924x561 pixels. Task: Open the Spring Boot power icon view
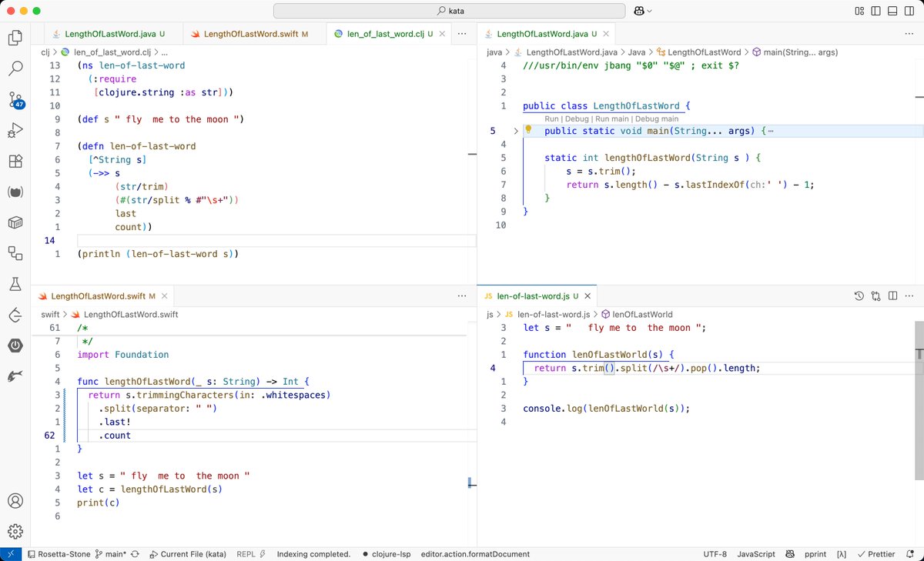(x=15, y=345)
